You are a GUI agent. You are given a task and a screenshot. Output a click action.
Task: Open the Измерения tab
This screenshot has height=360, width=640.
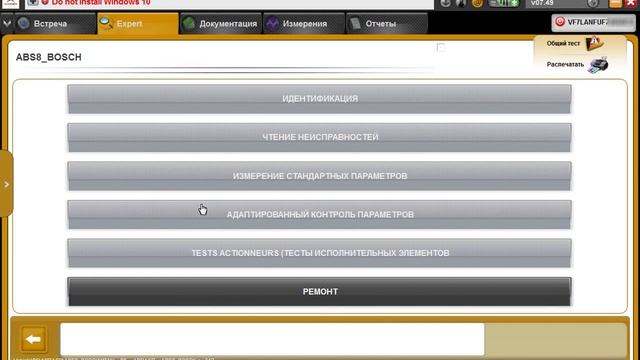(x=304, y=24)
